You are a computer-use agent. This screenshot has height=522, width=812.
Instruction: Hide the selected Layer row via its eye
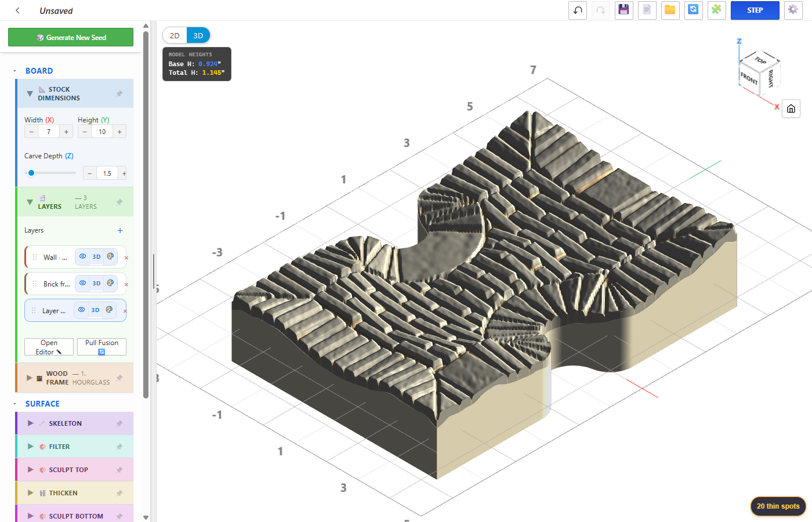[x=82, y=310]
